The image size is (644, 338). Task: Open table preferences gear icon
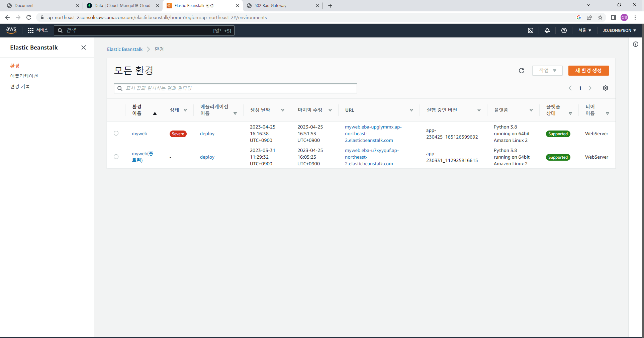[x=606, y=88]
